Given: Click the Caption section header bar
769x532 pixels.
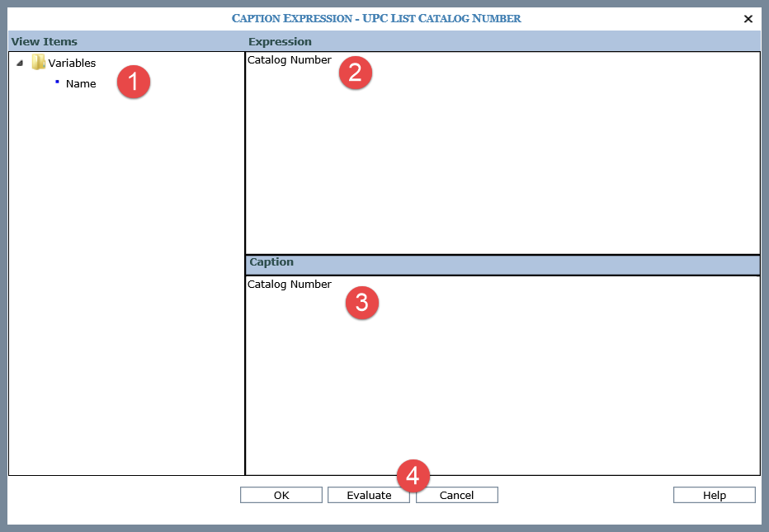Looking at the screenshot, I should (x=502, y=263).
